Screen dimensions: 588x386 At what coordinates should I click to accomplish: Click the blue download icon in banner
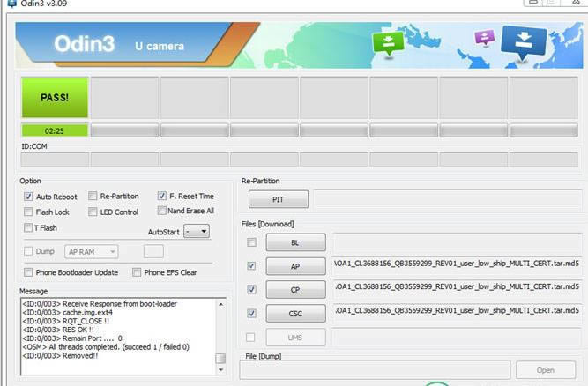pos(525,41)
